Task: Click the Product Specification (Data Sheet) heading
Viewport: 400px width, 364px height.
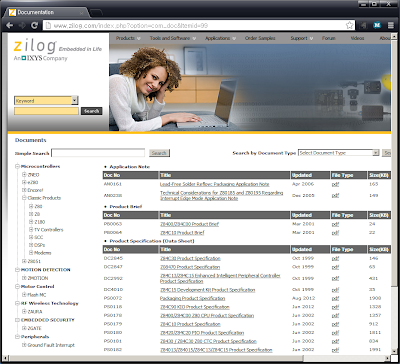Action: point(152,241)
